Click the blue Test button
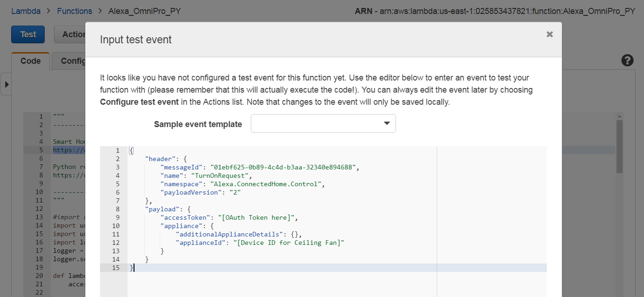 [x=27, y=34]
